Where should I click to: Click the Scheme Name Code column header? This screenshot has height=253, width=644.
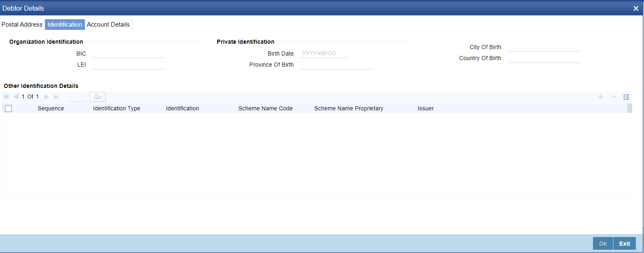pyautogui.click(x=265, y=108)
